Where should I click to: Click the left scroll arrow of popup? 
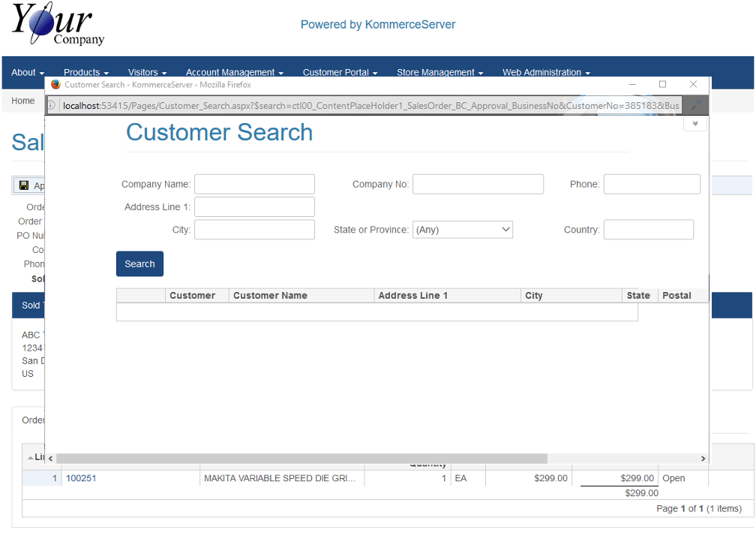point(50,459)
